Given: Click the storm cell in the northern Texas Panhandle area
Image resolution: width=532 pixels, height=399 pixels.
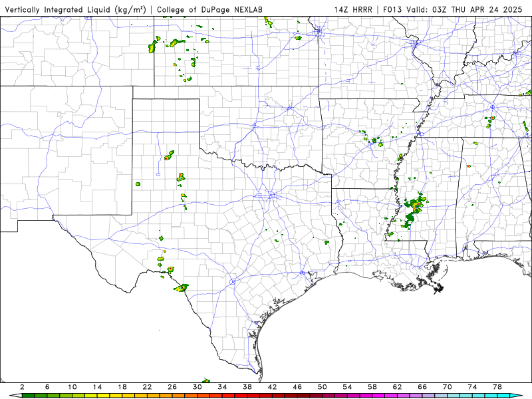Looking at the screenshot, I should [x=169, y=156].
